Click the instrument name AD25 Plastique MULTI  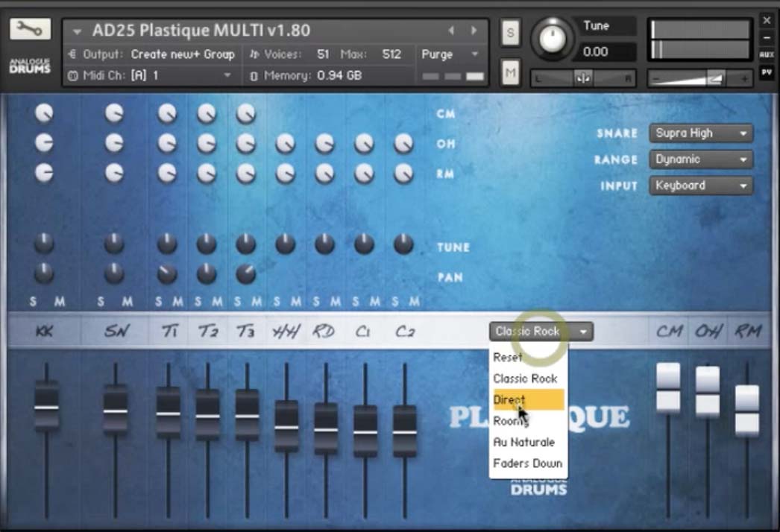pyautogui.click(x=201, y=31)
